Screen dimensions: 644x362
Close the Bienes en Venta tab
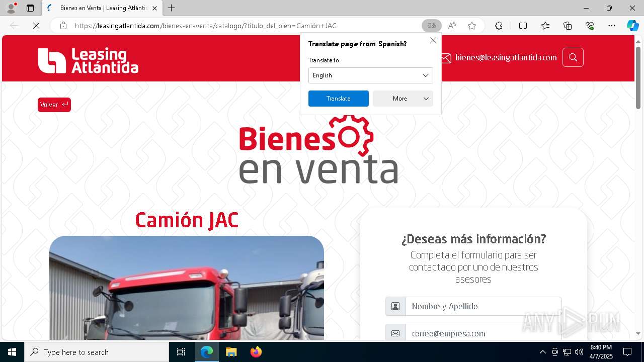[x=154, y=8]
